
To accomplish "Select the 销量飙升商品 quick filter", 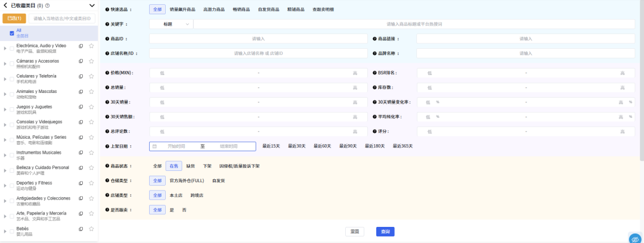I will (x=182, y=9).
